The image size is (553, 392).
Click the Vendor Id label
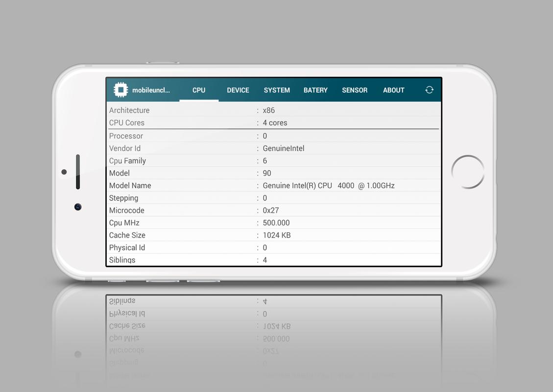point(125,148)
